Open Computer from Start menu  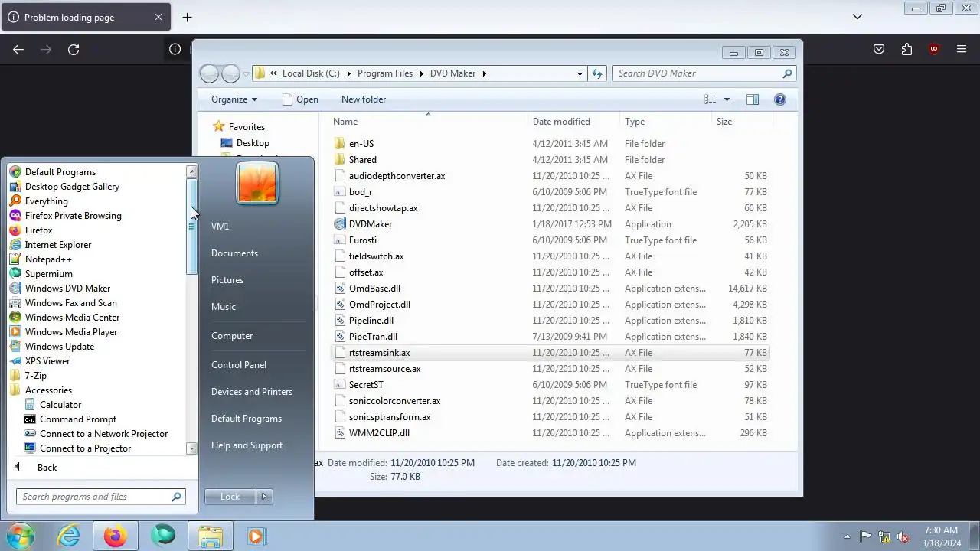click(232, 336)
